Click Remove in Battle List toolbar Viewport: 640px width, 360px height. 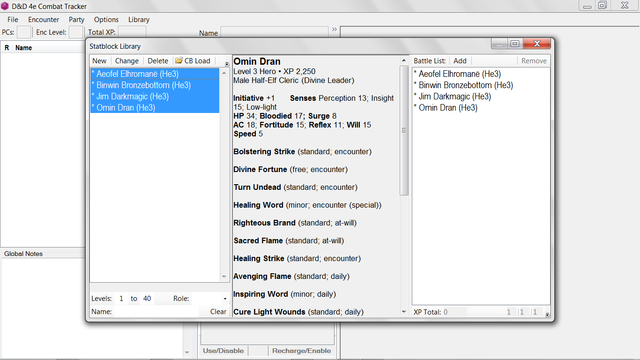click(x=533, y=61)
